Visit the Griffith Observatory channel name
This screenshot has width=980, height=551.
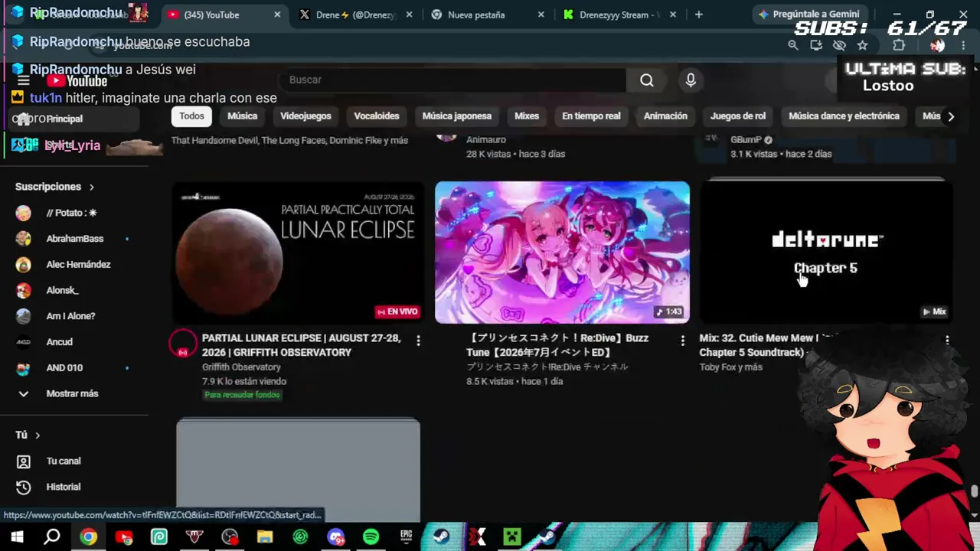tap(241, 367)
